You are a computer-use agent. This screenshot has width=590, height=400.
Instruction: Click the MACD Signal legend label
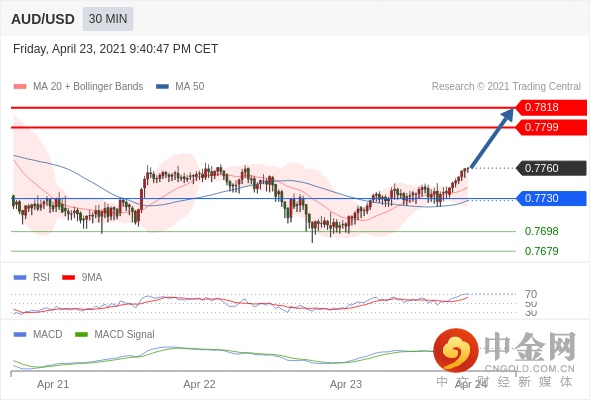(124, 335)
